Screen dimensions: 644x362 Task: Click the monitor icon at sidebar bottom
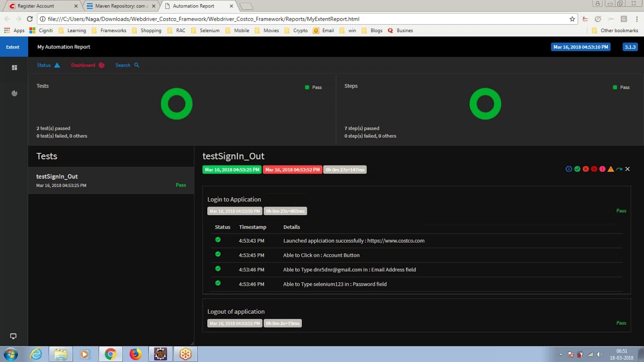pyautogui.click(x=14, y=336)
